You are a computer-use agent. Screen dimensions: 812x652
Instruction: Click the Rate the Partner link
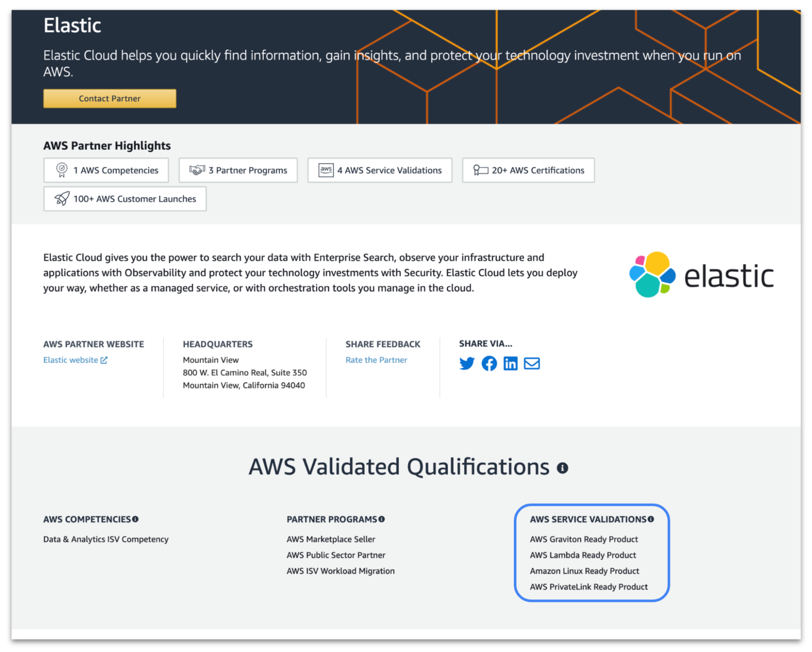(377, 359)
